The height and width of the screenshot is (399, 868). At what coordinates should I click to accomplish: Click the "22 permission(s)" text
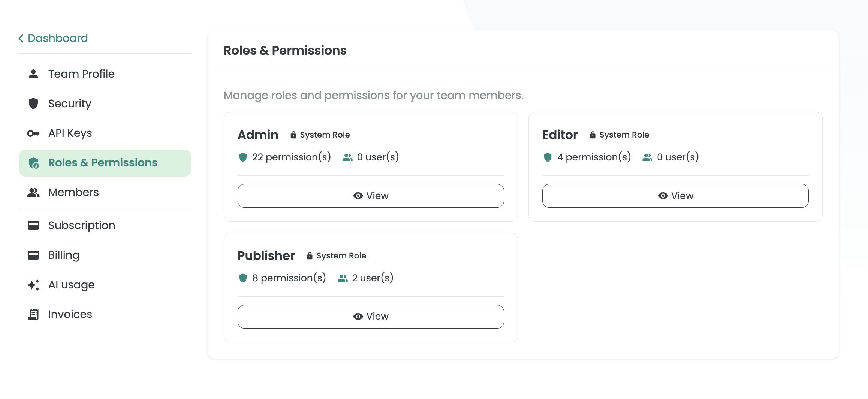292,157
